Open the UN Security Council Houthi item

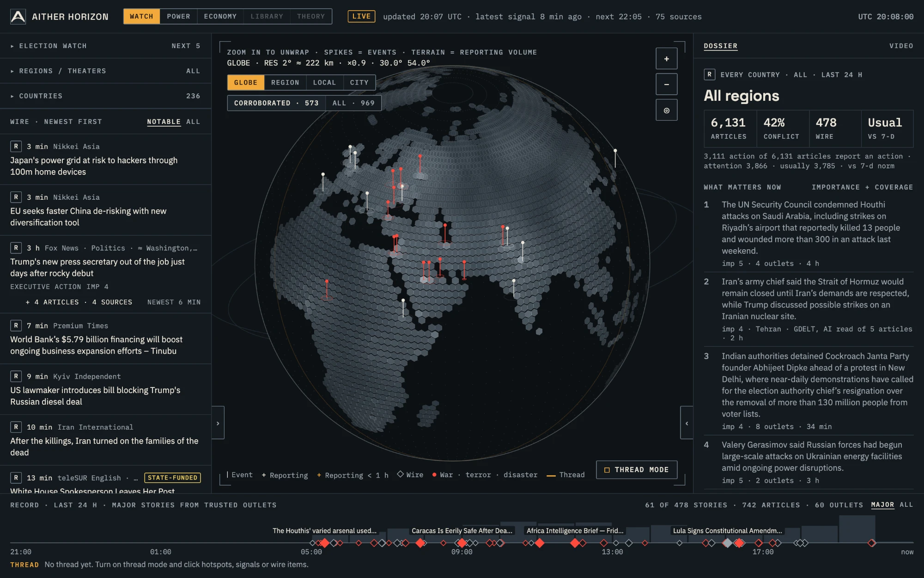coord(808,234)
